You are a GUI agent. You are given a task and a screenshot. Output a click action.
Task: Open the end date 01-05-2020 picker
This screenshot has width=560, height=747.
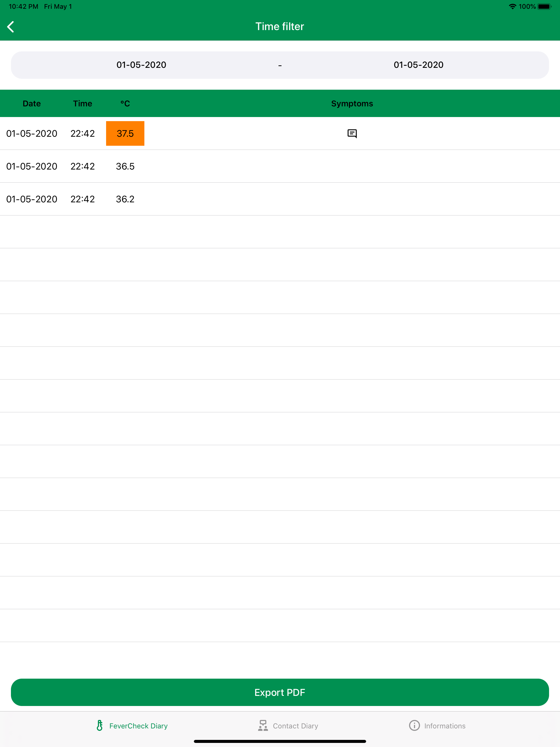418,65
